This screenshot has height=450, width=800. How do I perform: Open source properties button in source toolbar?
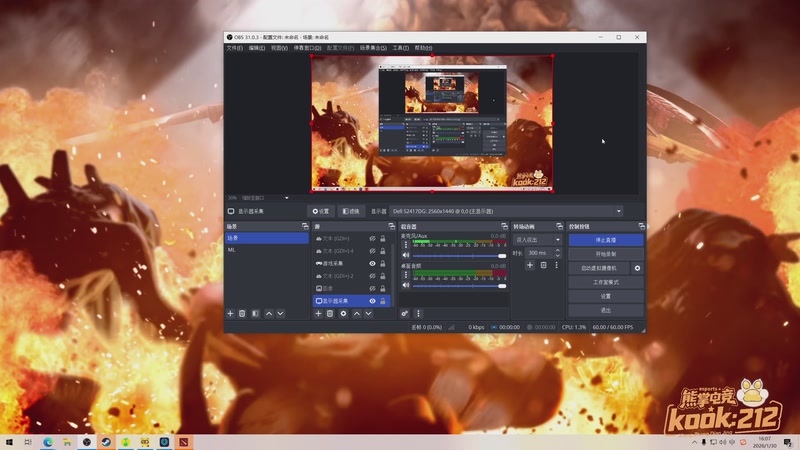point(321,211)
